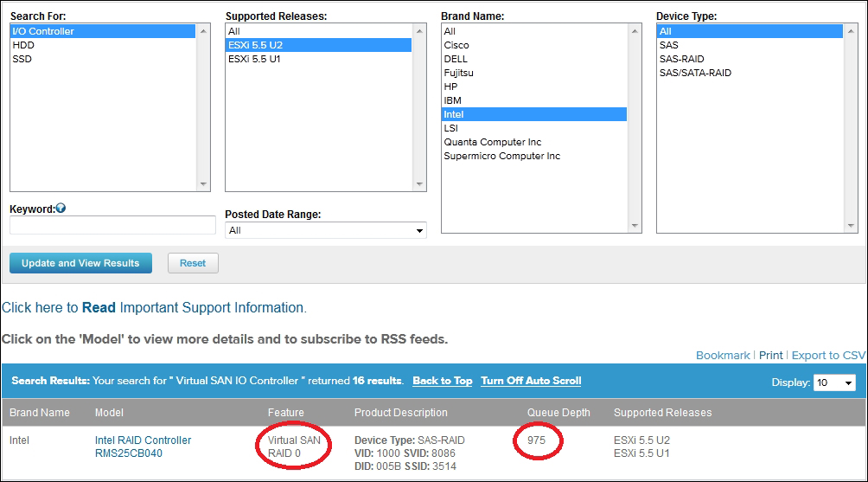Select SSD in Search For list
Viewport: 868px width, 482px height.
pos(103,59)
